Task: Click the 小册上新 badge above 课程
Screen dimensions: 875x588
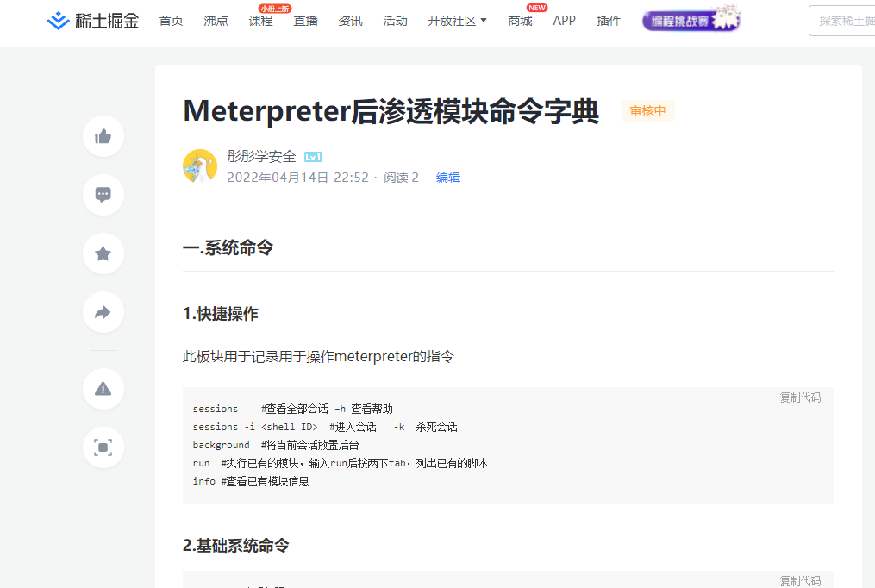Action: [274, 9]
